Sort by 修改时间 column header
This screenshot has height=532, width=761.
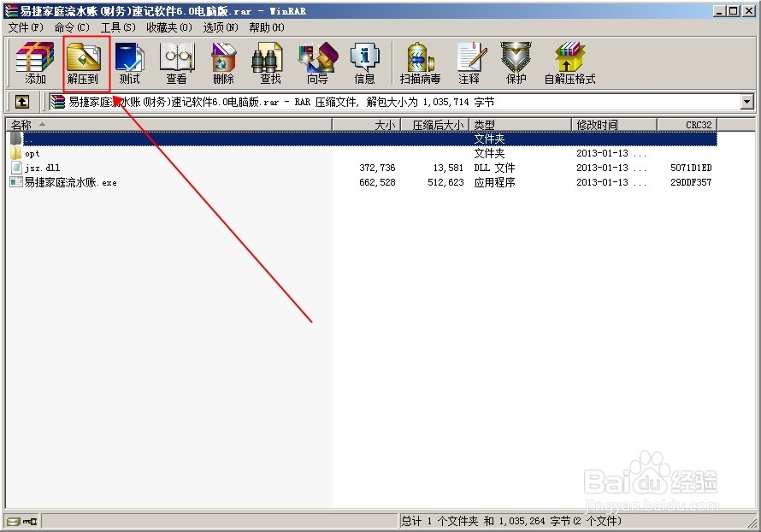[615, 125]
